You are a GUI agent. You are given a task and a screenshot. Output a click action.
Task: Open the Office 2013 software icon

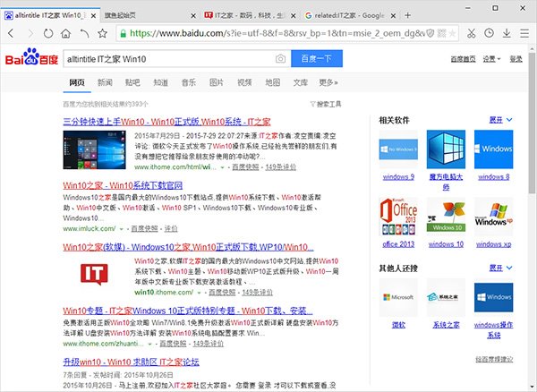coord(397,216)
